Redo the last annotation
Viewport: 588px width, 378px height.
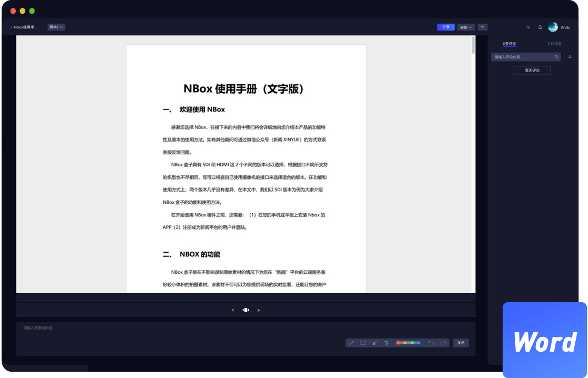pyautogui.click(x=443, y=343)
